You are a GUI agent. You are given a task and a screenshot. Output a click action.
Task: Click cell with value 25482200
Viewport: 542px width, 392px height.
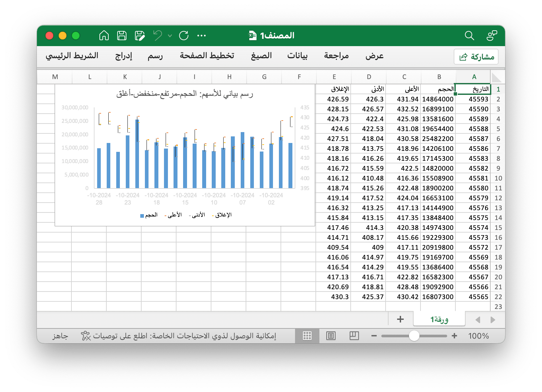[438, 139]
